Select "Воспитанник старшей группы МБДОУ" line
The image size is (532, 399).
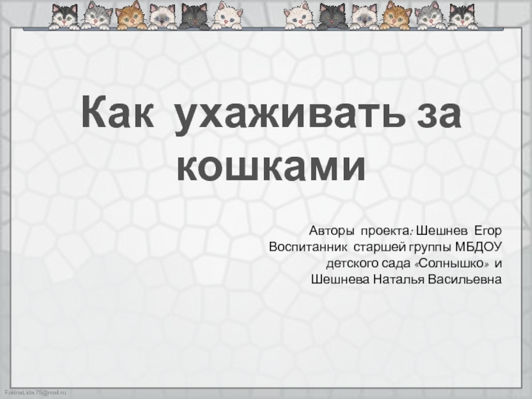coord(385,247)
